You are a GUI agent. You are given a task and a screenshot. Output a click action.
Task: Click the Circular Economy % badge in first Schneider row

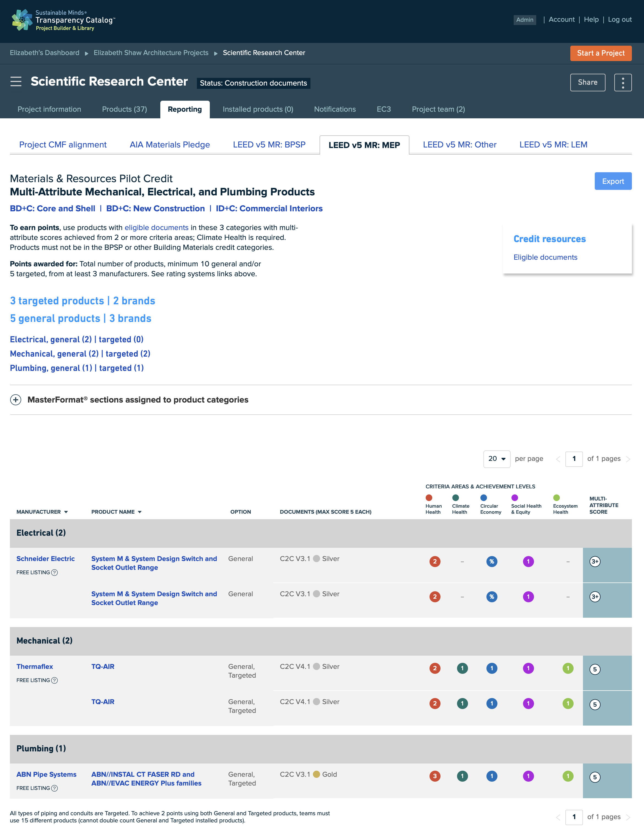(x=492, y=562)
